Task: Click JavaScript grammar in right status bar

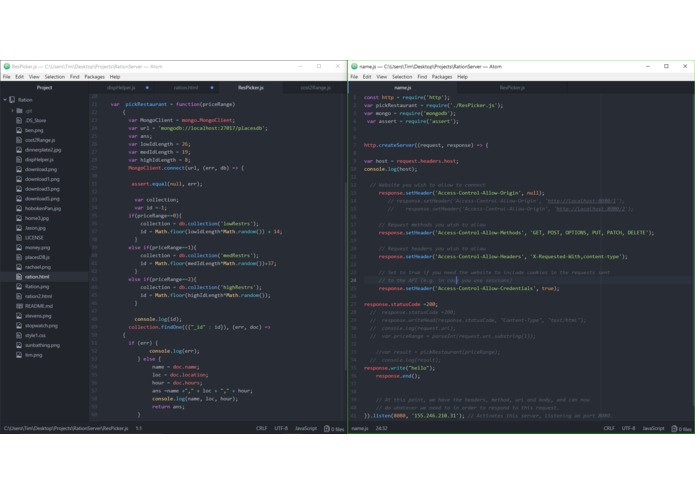Action: tap(653, 428)
